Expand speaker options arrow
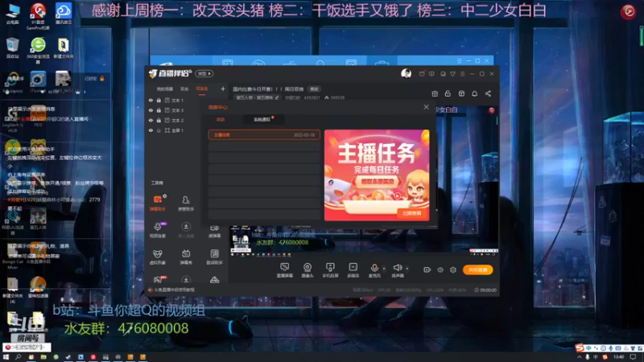Viewport: 644px width, 362px height. coord(407,269)
